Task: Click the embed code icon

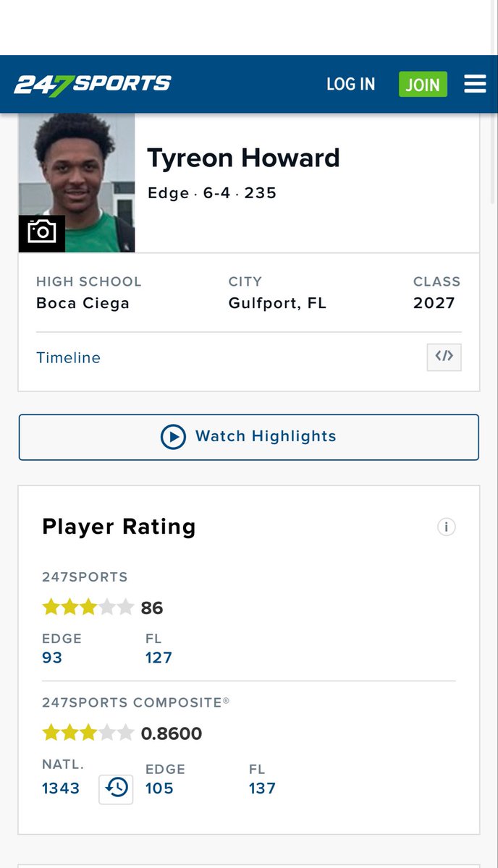Action: click(444, 357)
